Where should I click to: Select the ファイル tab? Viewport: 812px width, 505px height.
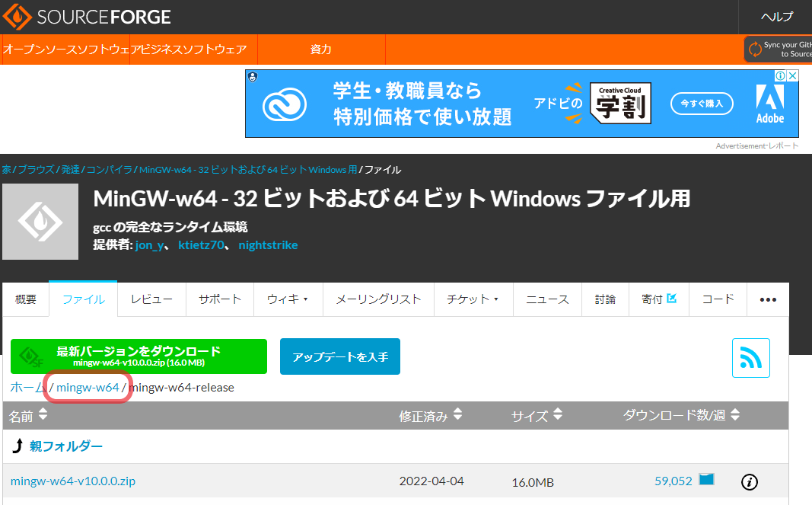coord(84,299)
